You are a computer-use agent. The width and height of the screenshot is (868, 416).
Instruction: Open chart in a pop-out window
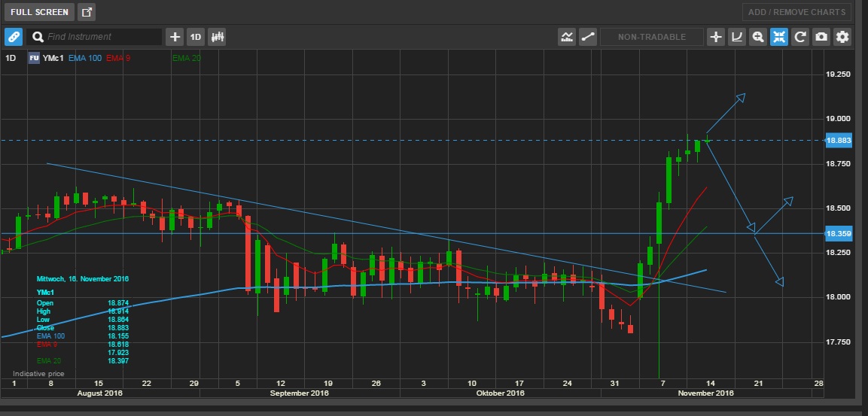pyautogui.click(x=87, y=12)
